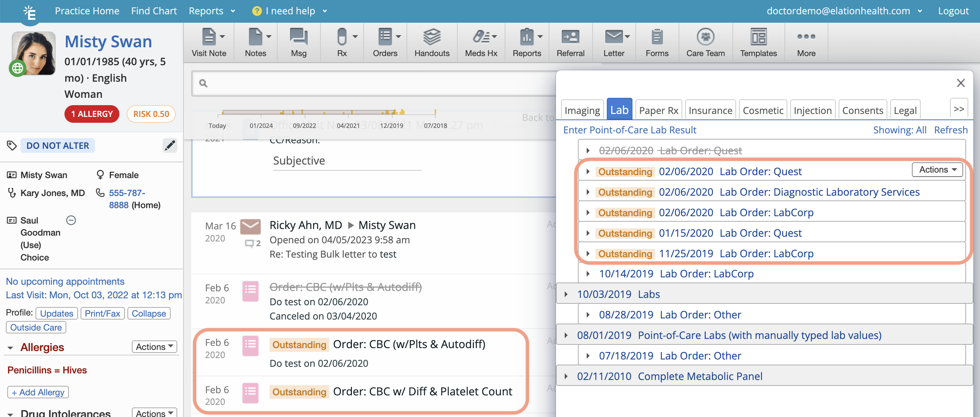Collapse the Allergies section triangle

click(x=10, y=348)
